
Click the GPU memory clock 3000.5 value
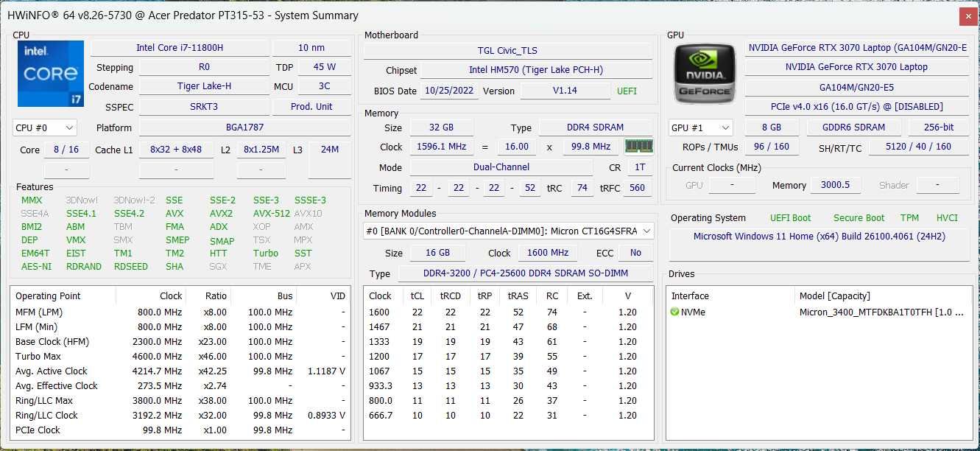point(835,185)
